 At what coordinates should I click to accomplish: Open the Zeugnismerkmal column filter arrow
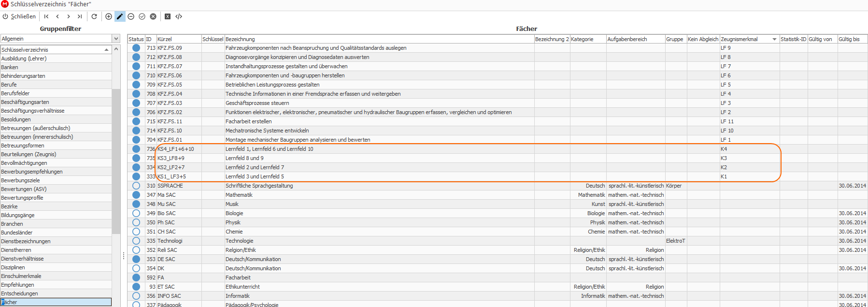pyautogui.click(x=774, y=39)
